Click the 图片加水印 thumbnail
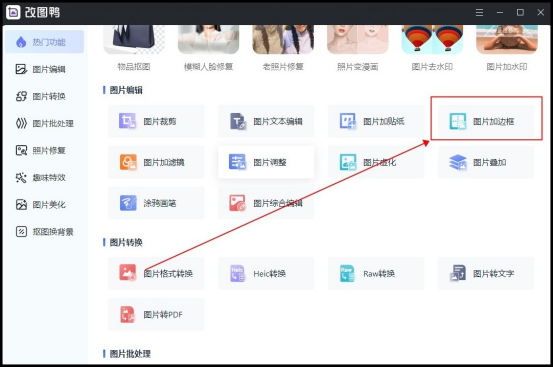553x367 pixels. 507,39
